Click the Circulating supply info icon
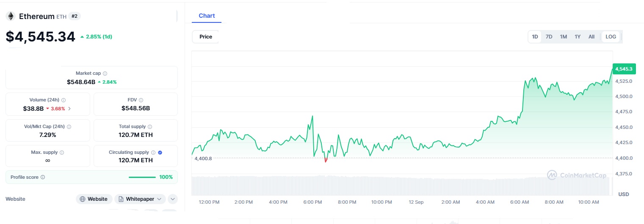Viewport: 644px width, 224px height. [x=153, y=153]
